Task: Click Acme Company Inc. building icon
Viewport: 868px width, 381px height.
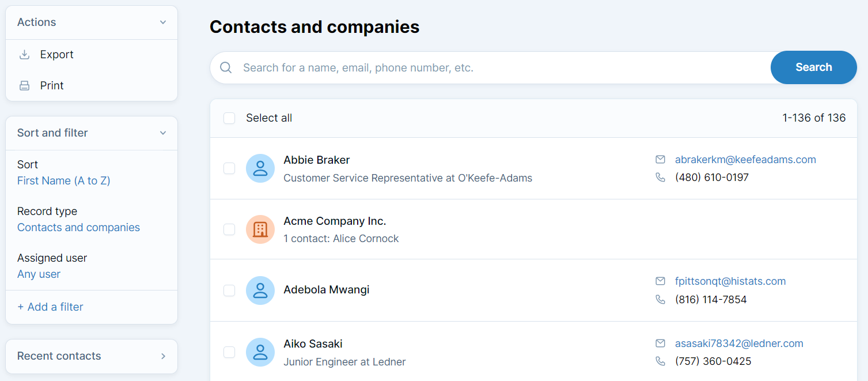Action: [x=260, y=229]
